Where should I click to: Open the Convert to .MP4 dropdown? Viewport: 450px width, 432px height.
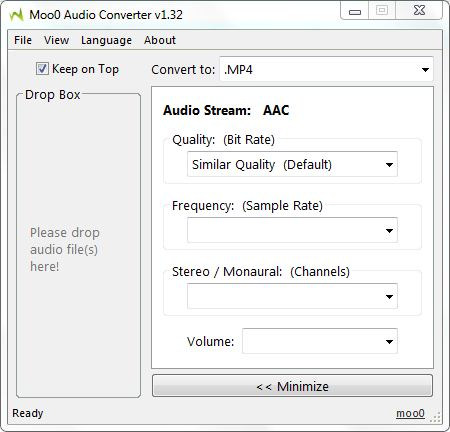click(x=326, y=69)
